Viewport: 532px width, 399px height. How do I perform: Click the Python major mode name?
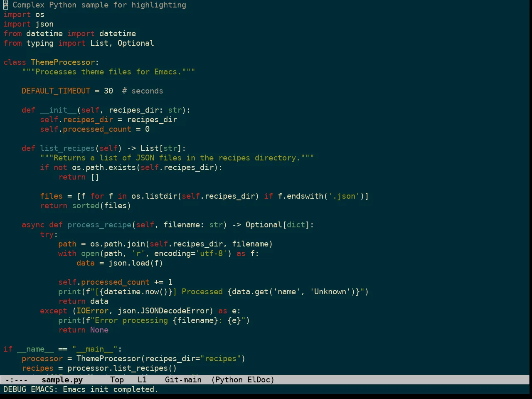(x=229, y=379)
